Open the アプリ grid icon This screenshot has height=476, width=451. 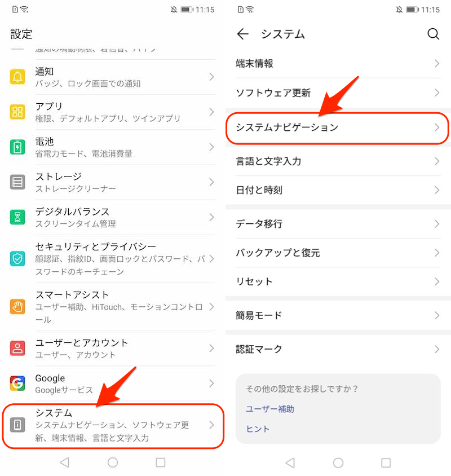pyautogui.click(x=17, y=112)
